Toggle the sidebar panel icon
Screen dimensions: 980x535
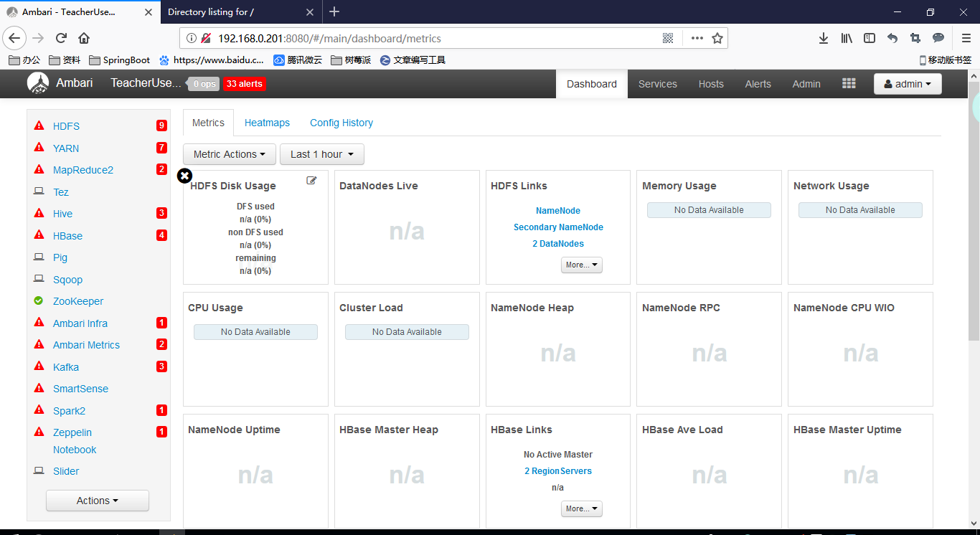pyautogui.click(x=870, y=38)
